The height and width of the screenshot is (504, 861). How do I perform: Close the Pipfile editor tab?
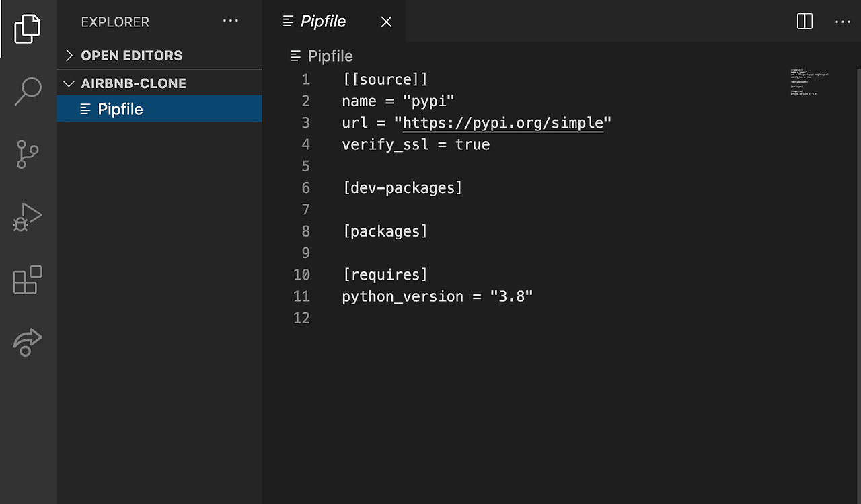(x=386, y=22)
